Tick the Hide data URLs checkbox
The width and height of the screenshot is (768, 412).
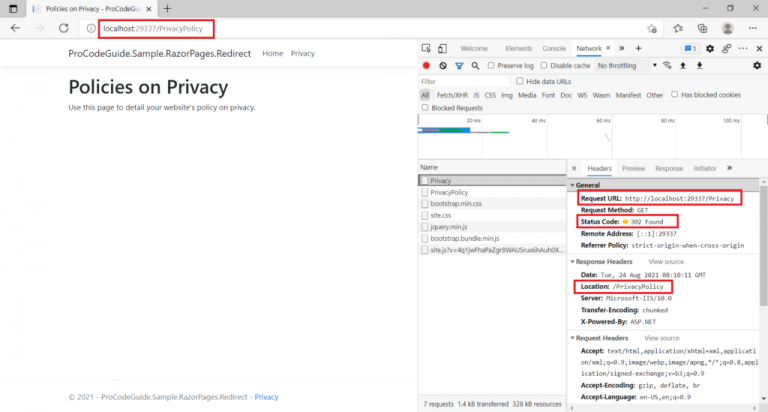(x=521, y=81)
